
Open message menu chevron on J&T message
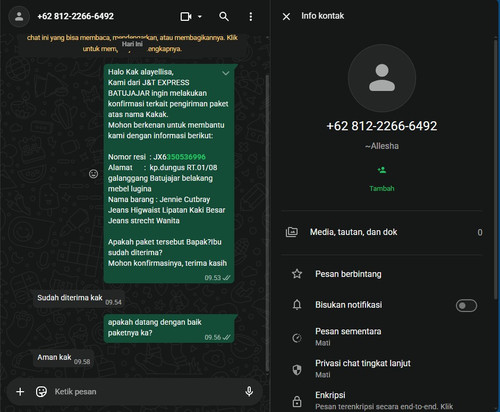(226, 73)
